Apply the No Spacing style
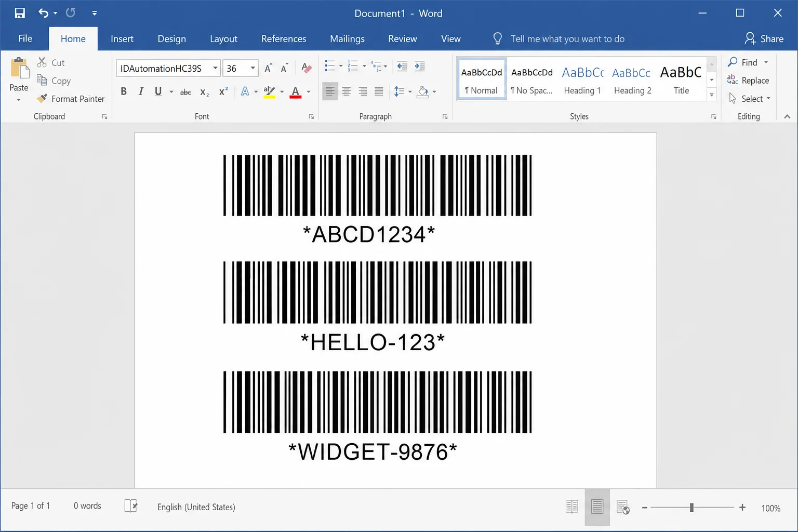The image size is (798, 532). (531, 79)
